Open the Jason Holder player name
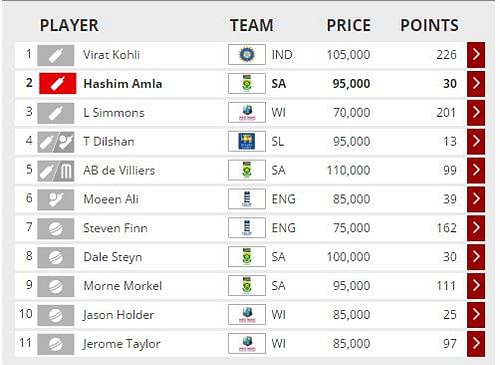The height and width of the screenshot is (365, 500). point(119,315)
